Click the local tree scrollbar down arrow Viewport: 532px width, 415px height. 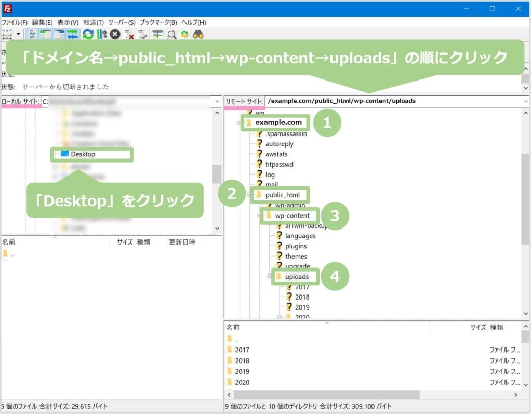click(x=217, y=229)
